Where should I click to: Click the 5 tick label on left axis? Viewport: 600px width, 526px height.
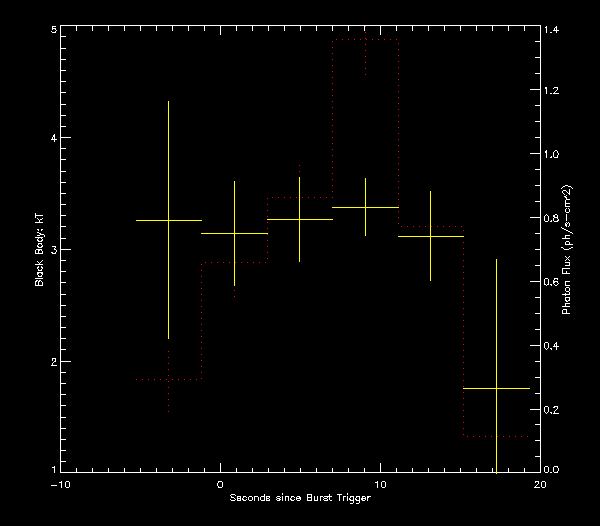tap(52, 31)
